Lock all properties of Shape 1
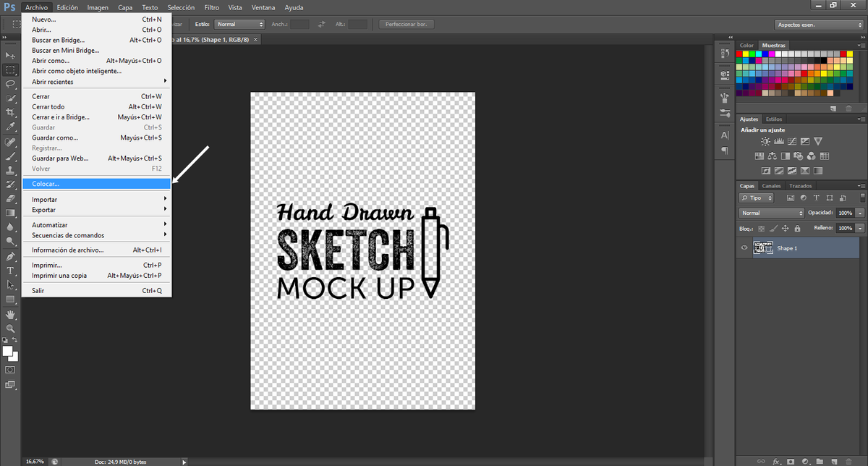 click(797, 227)
